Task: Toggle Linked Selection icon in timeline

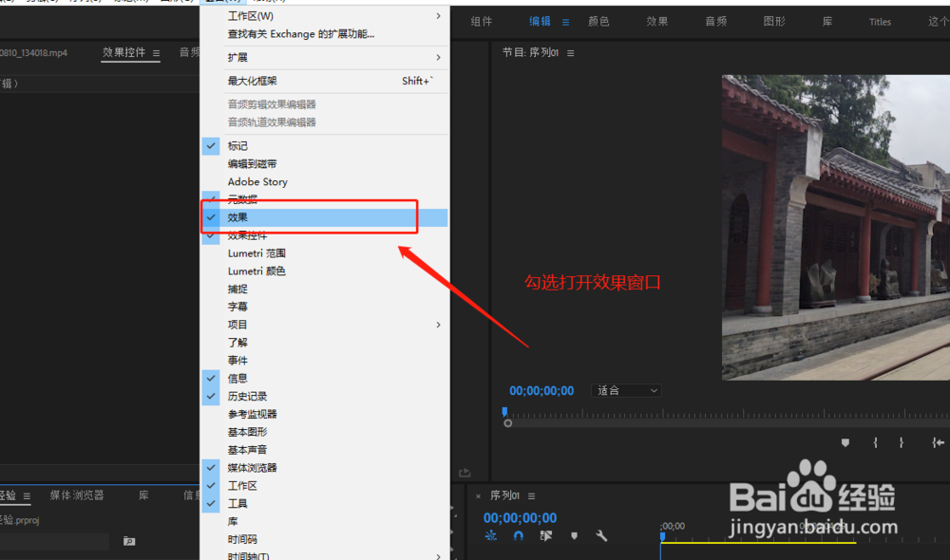Action: [546, 535]
